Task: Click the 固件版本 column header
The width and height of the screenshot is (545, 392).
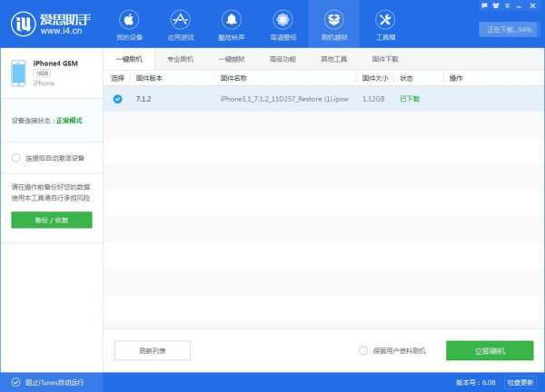Action: coord(149,78)
